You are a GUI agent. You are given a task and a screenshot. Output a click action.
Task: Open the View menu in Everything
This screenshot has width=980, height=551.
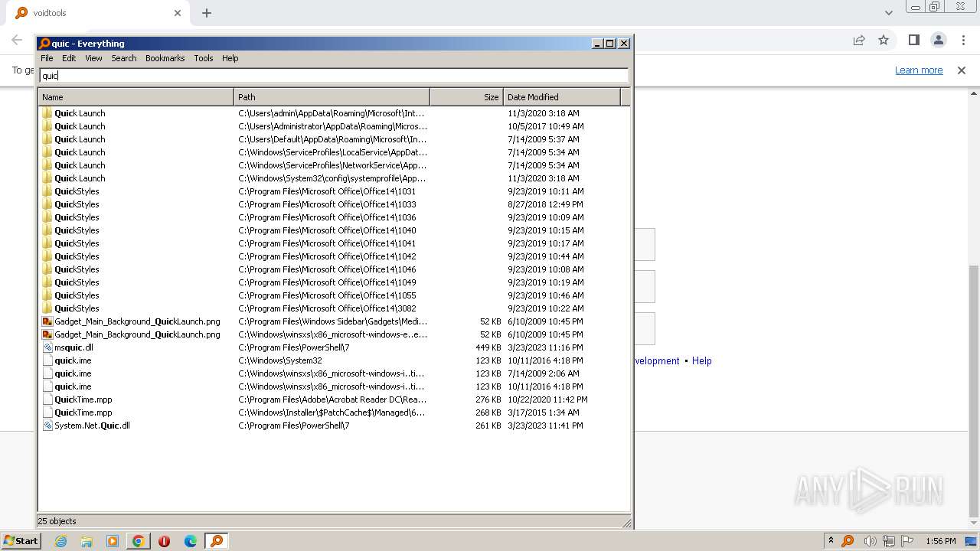[93, 58]
